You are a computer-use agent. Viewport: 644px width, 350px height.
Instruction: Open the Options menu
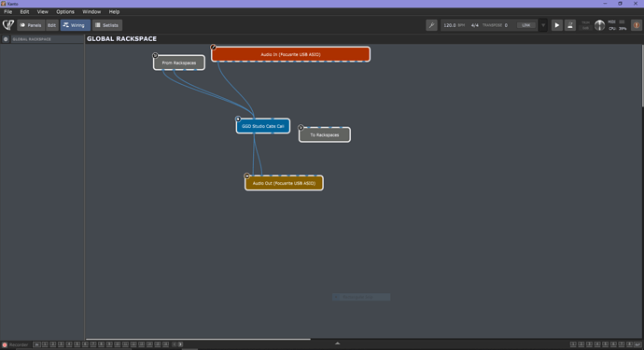point(65,11)
